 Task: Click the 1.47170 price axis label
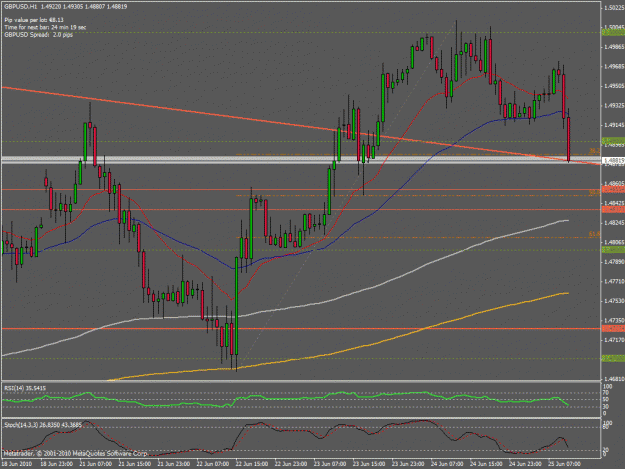614,339
